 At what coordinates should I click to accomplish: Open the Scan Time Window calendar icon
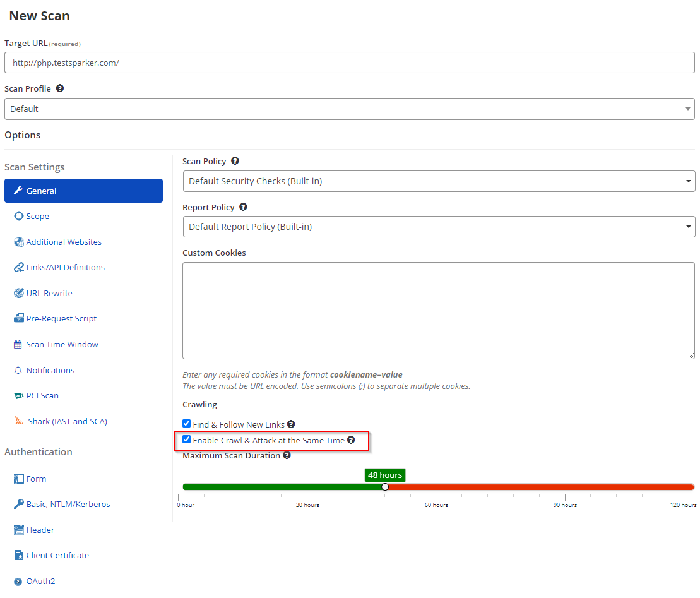(19, 344)
